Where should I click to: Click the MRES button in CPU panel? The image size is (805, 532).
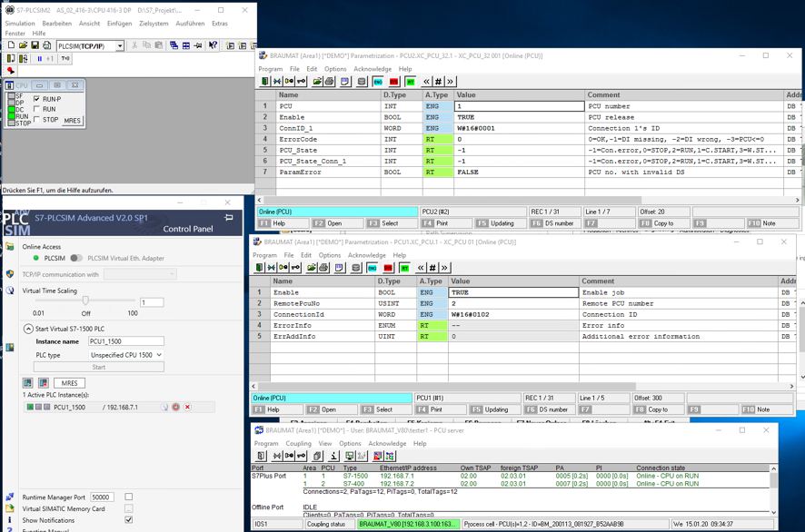72,121
